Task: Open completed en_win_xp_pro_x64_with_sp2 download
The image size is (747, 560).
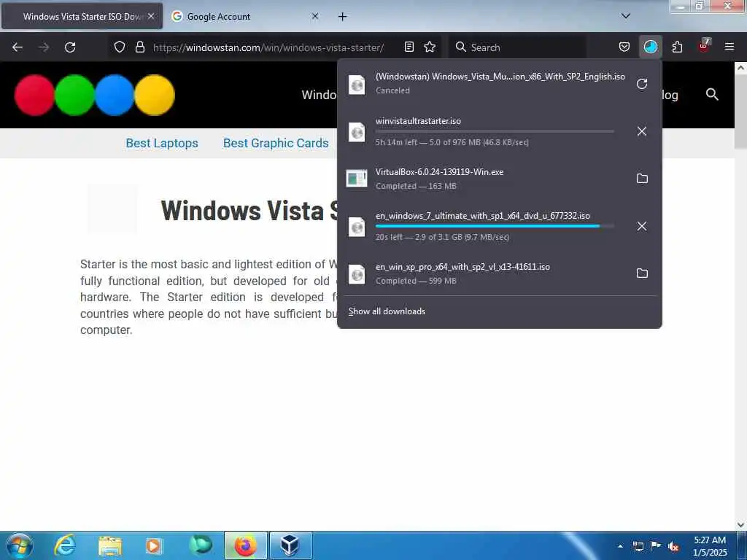Action: (499, 273)
